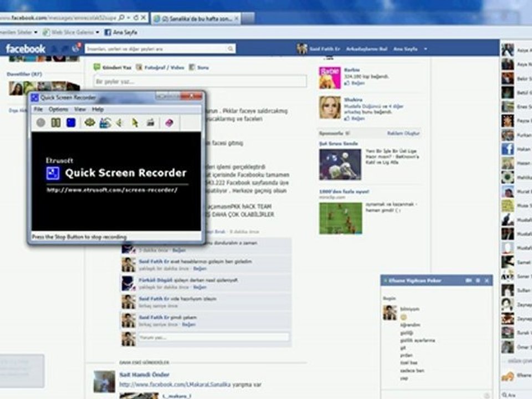Like the Barbie page with Beğen
This screenshot has height=399, width=532.
click(x=355, y=83)
